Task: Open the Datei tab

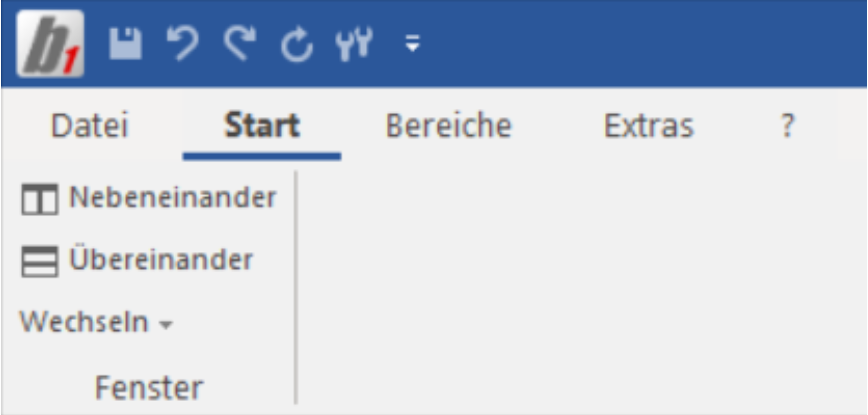Action: [90, 126]
